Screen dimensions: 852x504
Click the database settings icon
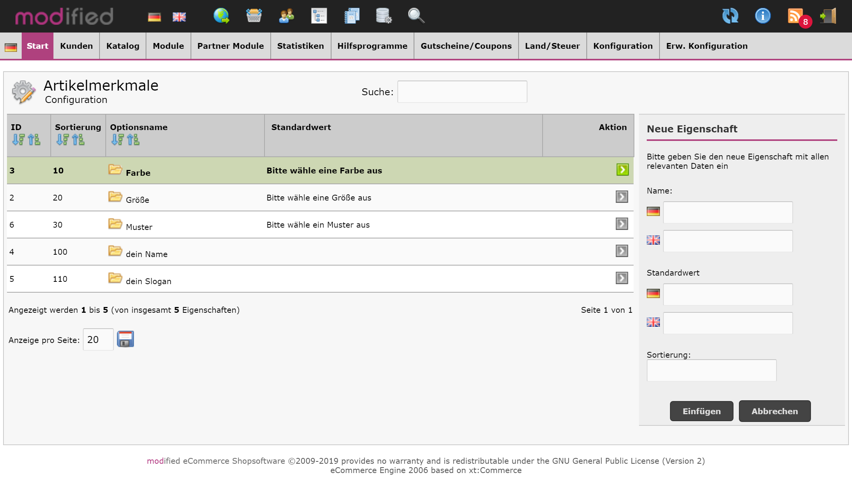tap(384, 16)
